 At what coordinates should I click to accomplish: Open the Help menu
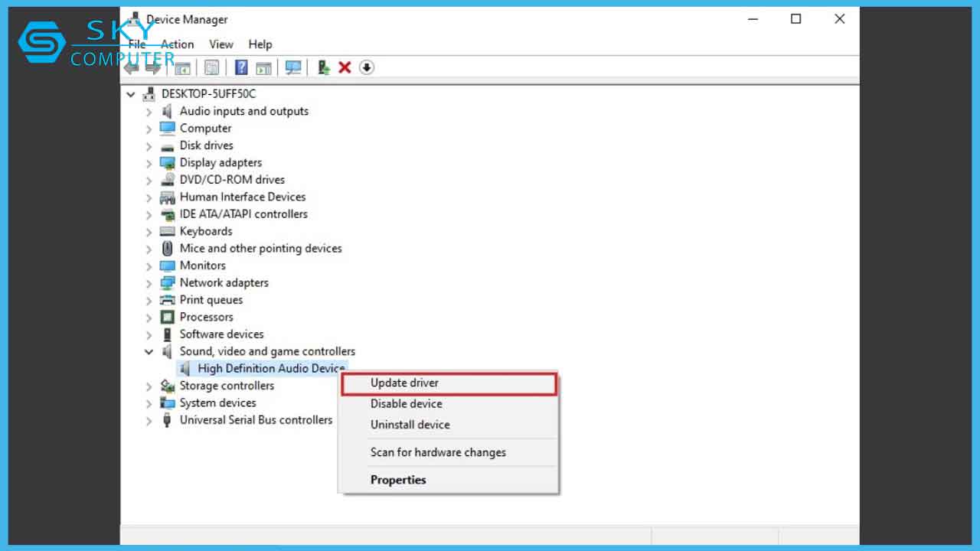[x=260, y=44]
